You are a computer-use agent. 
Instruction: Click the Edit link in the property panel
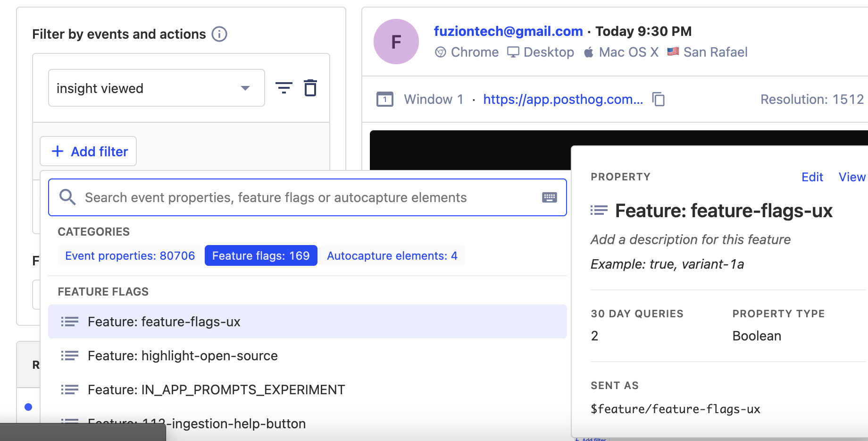812,177
